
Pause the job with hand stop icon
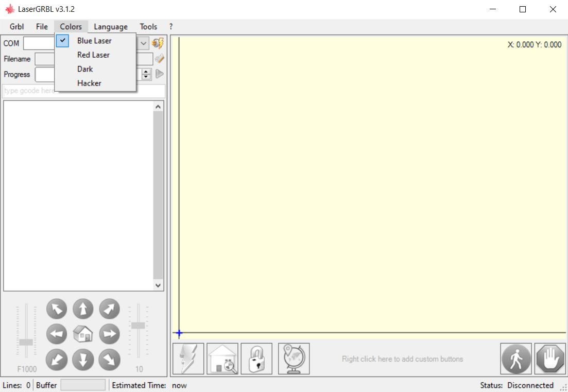(549, 359)
